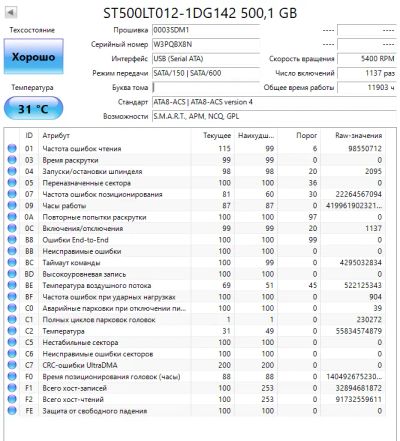400x441 pixels.
Task: Click the Наихудш... column header
Action: [x=256, y=135]
